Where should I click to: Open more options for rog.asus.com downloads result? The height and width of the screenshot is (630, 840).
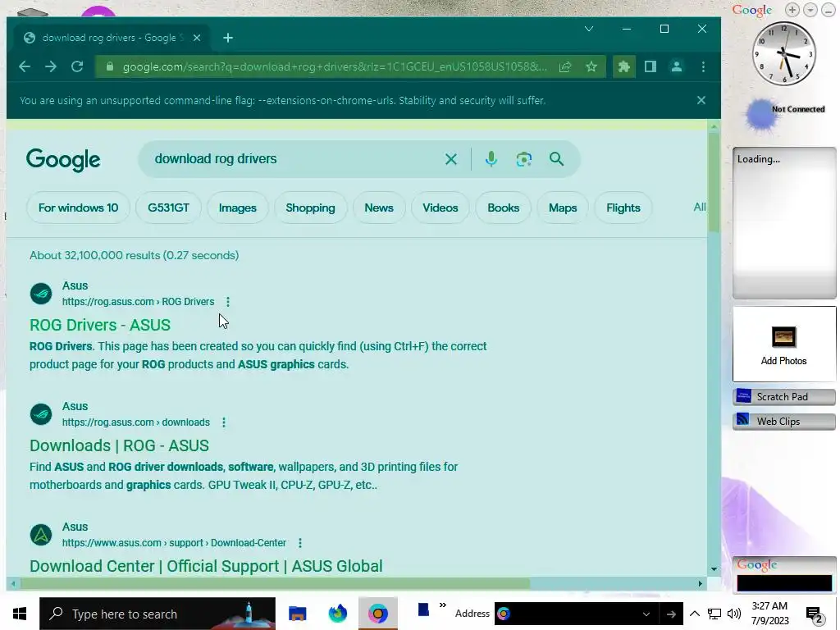coord(224,422)
